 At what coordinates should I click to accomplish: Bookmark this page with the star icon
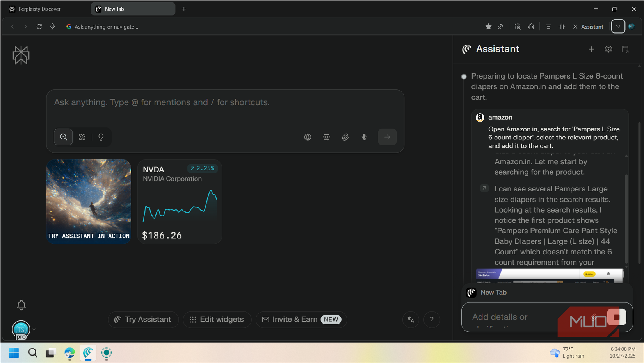[x=488, y=27]
